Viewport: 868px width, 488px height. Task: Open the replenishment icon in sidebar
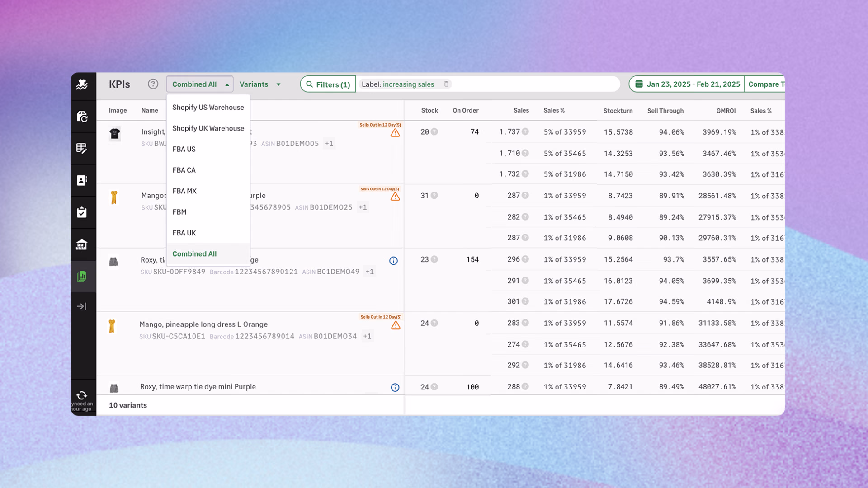click(x=82, y=117)
